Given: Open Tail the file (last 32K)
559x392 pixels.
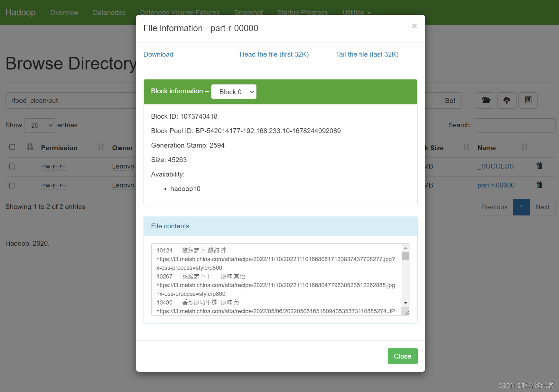Looking at the screenshot, I should pyautogui.click(x=367, y=54).
